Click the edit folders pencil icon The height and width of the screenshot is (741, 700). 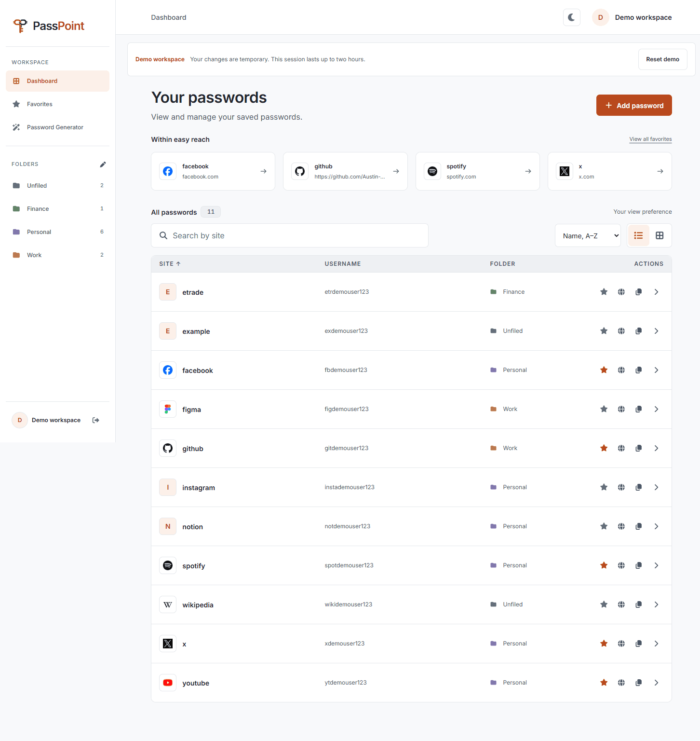click(103, 165)
